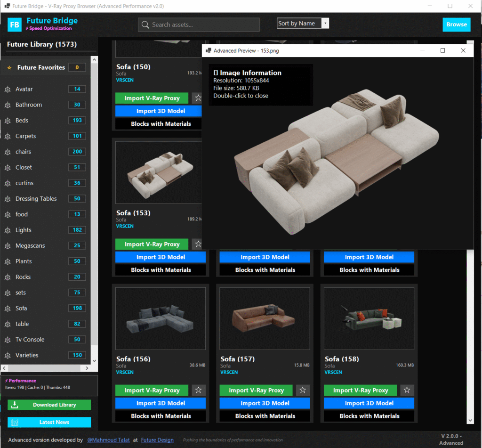Click the Megascans category icon
The width and height of the screenshot is (482, 448).
pos(8,246)
